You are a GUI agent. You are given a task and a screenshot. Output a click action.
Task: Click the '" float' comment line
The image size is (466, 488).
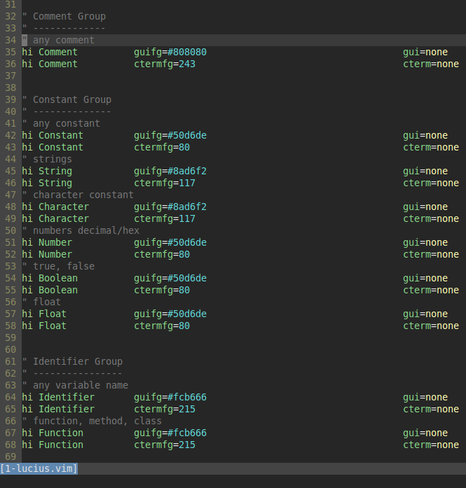41,302
